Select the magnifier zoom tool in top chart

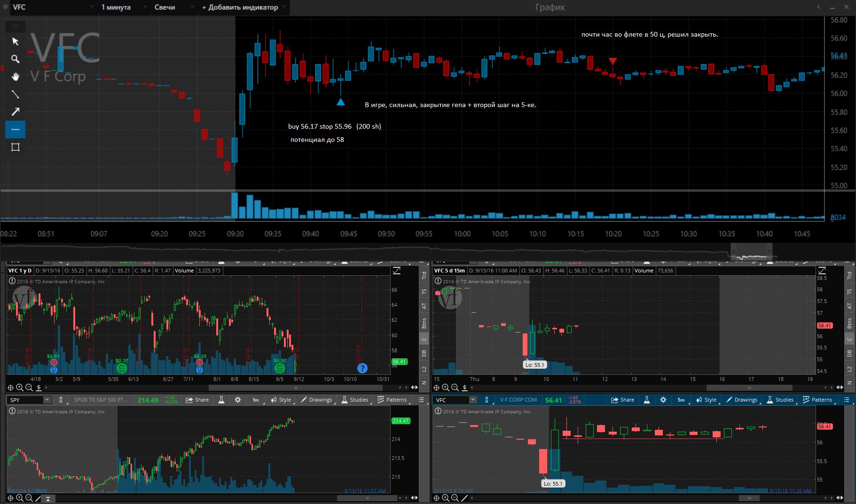click(15, 59)
